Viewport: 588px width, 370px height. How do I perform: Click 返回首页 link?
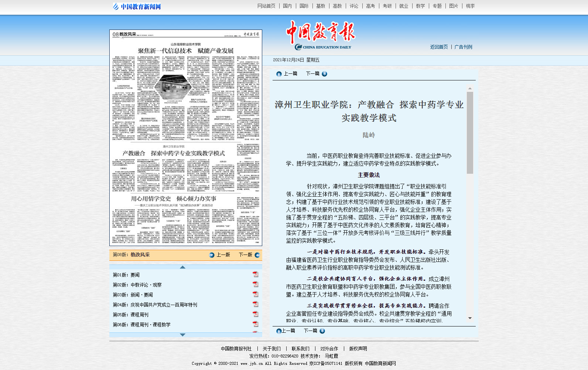tap(439, 47)
